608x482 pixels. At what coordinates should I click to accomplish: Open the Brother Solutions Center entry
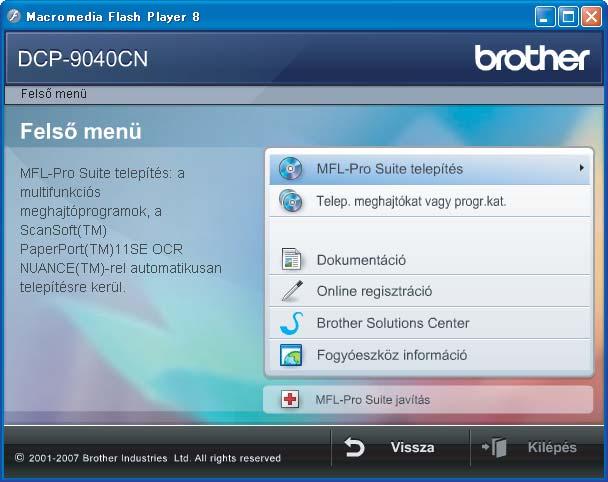point(429,323)
